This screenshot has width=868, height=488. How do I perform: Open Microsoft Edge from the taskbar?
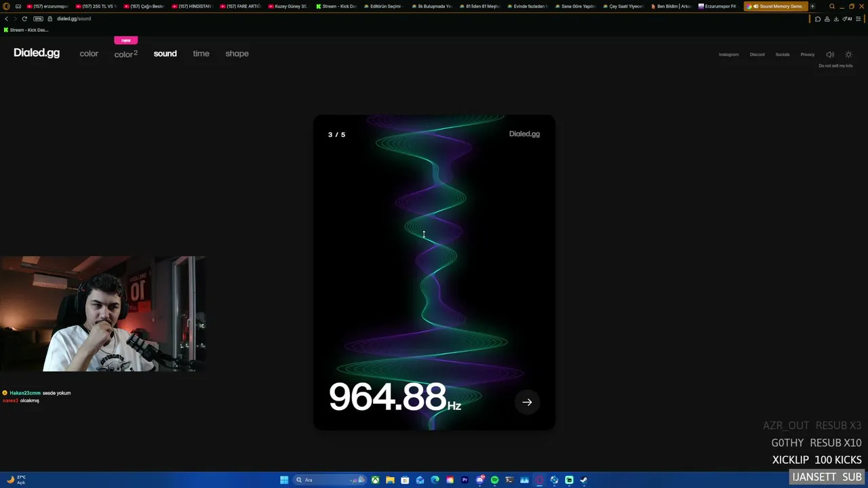(435, 480)
